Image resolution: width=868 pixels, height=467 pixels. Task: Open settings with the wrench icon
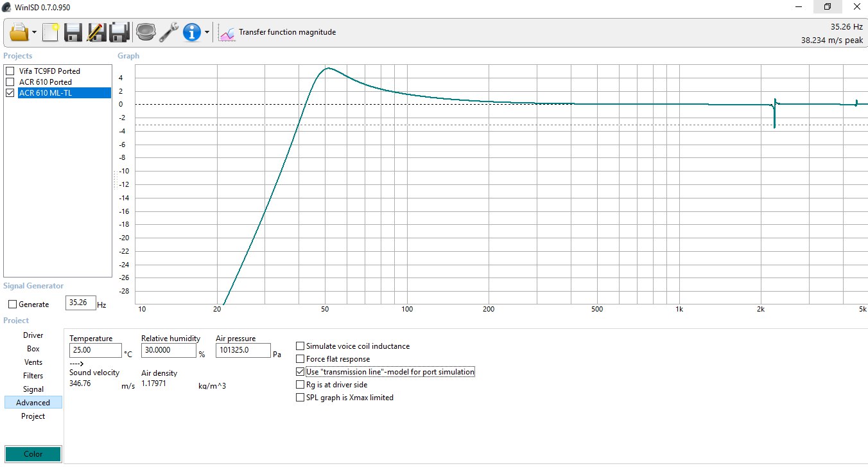tap(169, 31)
